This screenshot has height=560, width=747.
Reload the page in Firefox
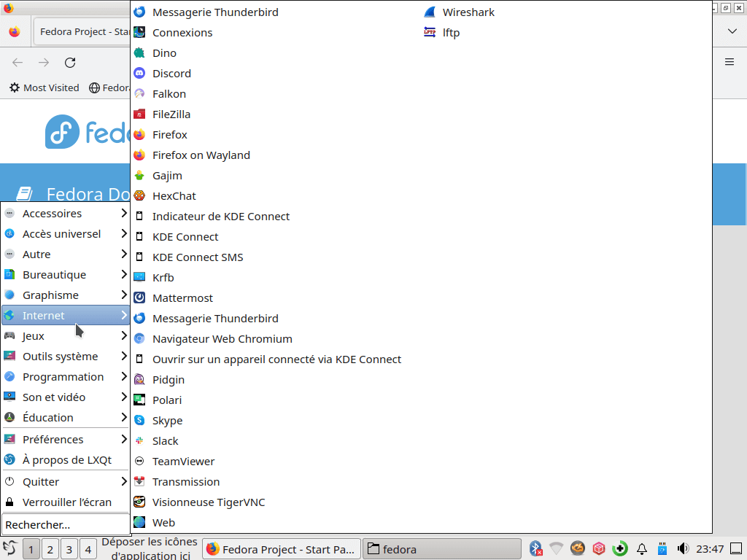tap(70, 63)
